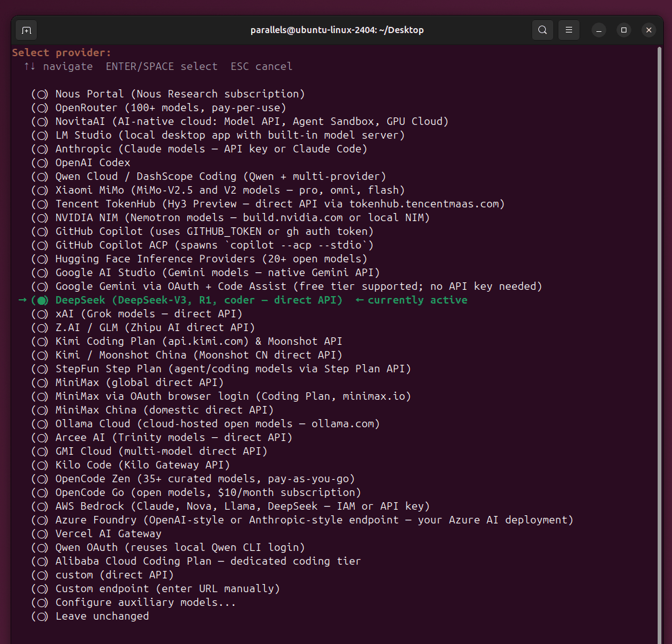Select MiniMax global direct API
This screenshot has height=644, width=672.
point(127,382)
